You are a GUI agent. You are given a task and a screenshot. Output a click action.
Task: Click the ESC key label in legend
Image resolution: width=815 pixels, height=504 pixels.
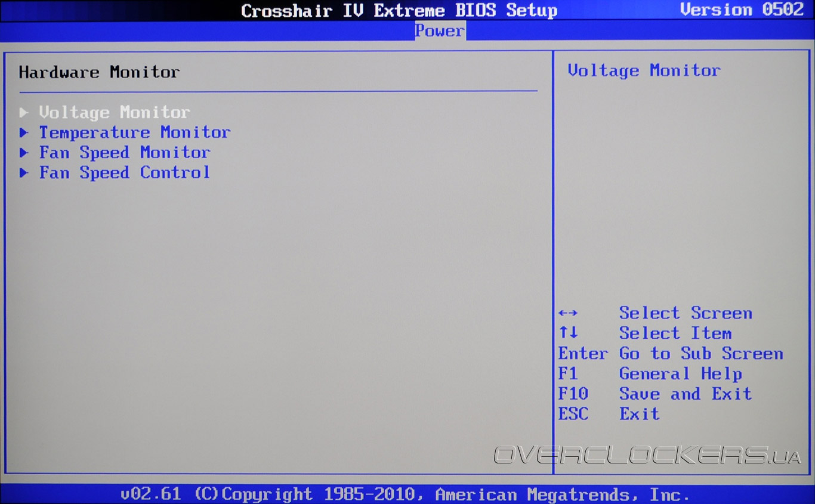pyautogui.click(x=573, y=414)
